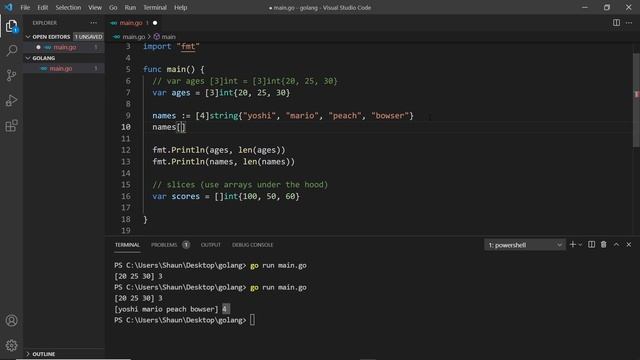Screen dimensions: 640x360
Task: Open the Selection menu
Action: pyautogui.click(x=68, y=7)
